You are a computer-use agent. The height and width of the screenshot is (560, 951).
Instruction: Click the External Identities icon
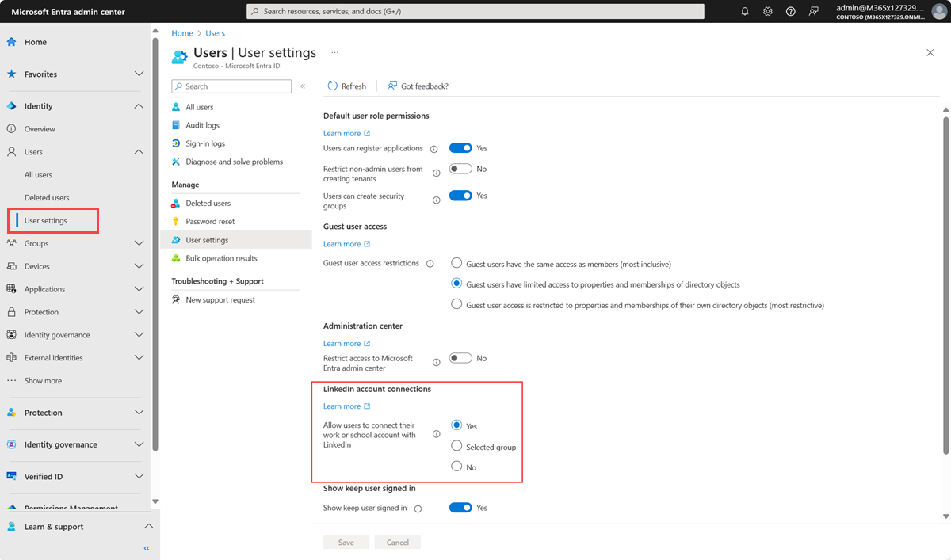point(11,357)
